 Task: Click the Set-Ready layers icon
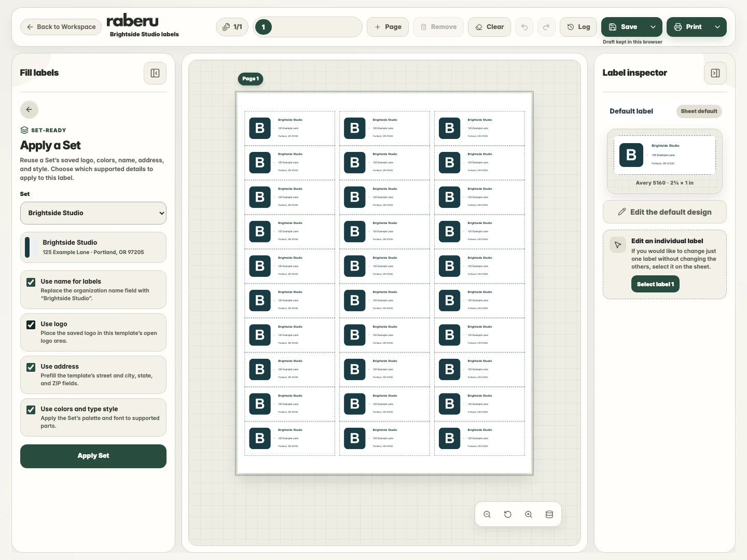[x=24, y=130]
